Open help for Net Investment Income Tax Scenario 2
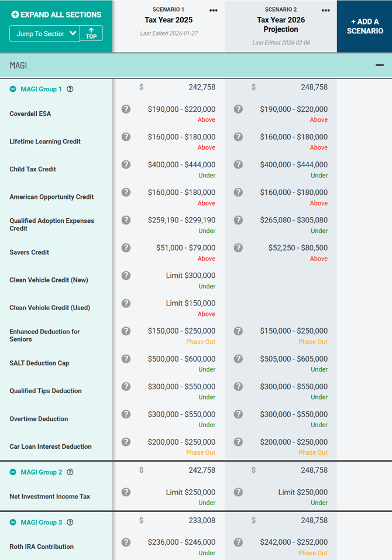Viewport: 392px width, 560px height. click(x=238, y=492)
